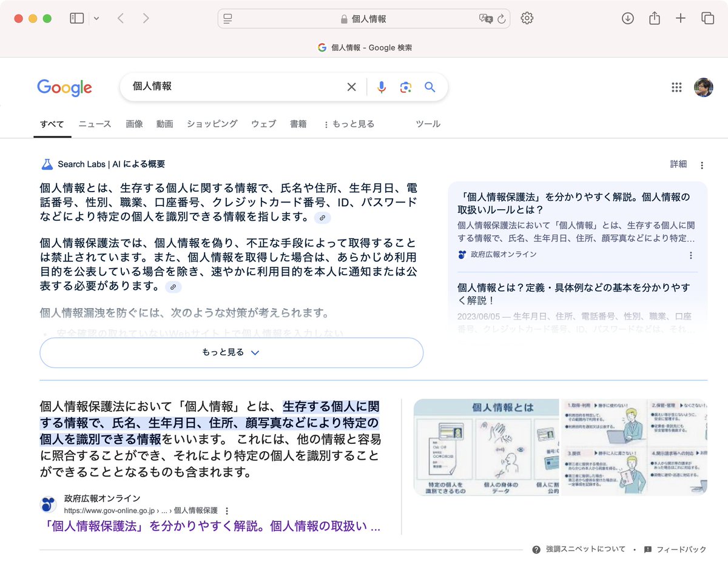Go back to the previous page

(x=121, y=18)
